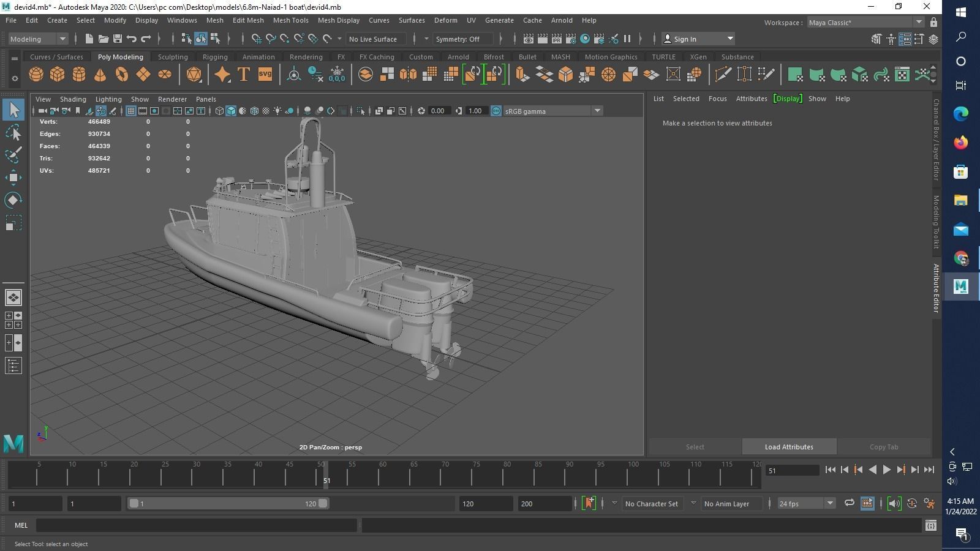Open the Symmetry: Off dropdown

pos(463,39)
